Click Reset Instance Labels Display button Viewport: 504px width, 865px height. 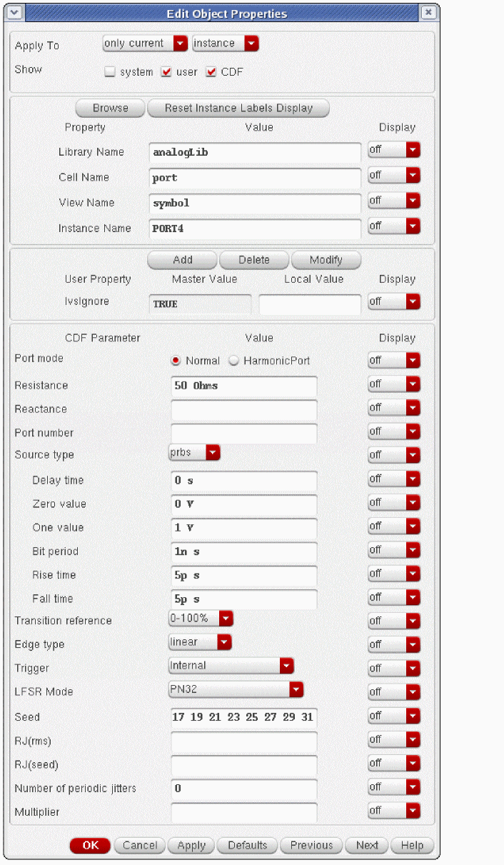[238, 109]
